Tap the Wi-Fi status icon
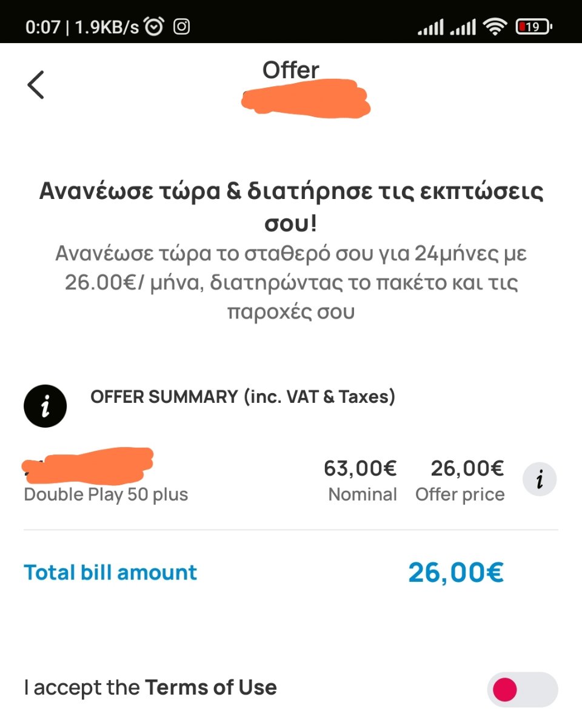Viewport: 582px width, 728px height. [495, 27]
